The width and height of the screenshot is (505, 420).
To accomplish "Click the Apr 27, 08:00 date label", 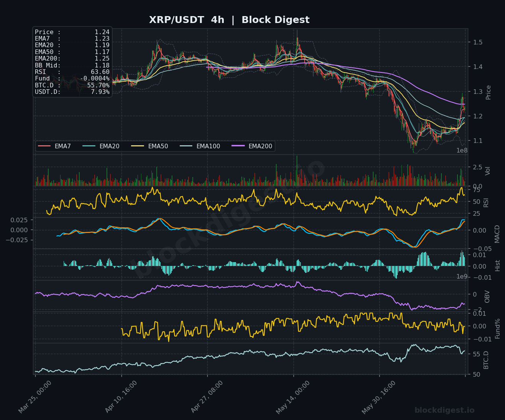I will click(207, 397).
